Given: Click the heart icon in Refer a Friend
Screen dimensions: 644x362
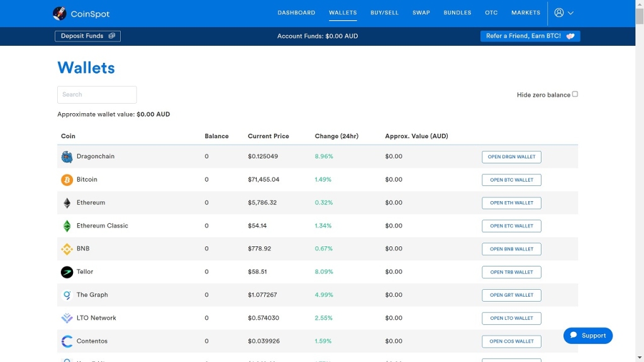Looking at the screenshot, I should 570,36.
